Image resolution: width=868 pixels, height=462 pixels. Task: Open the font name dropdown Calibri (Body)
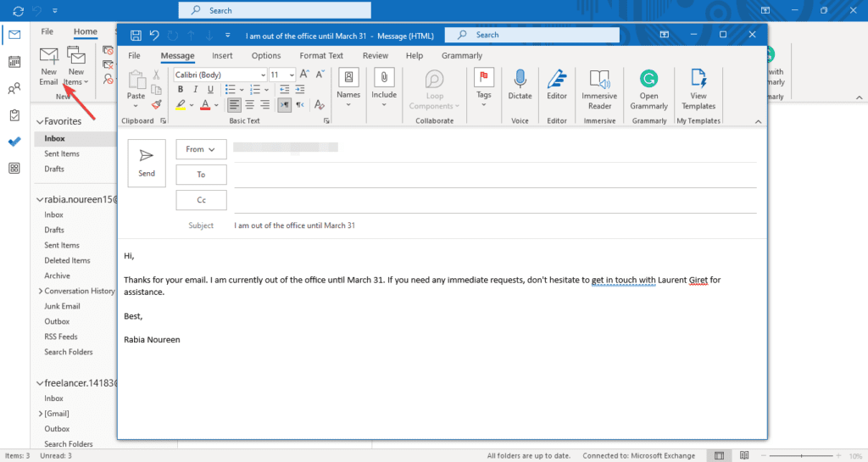[x=219, y=75]
